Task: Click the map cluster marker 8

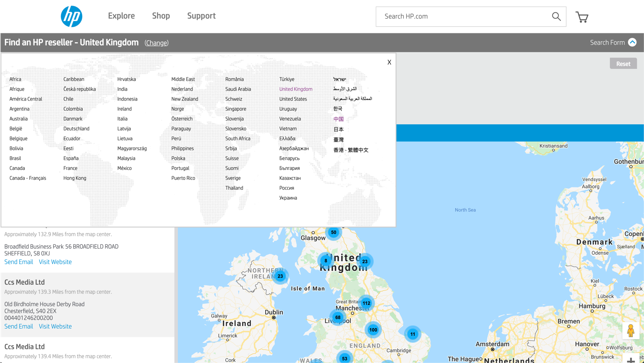Action: coord(326,261)
